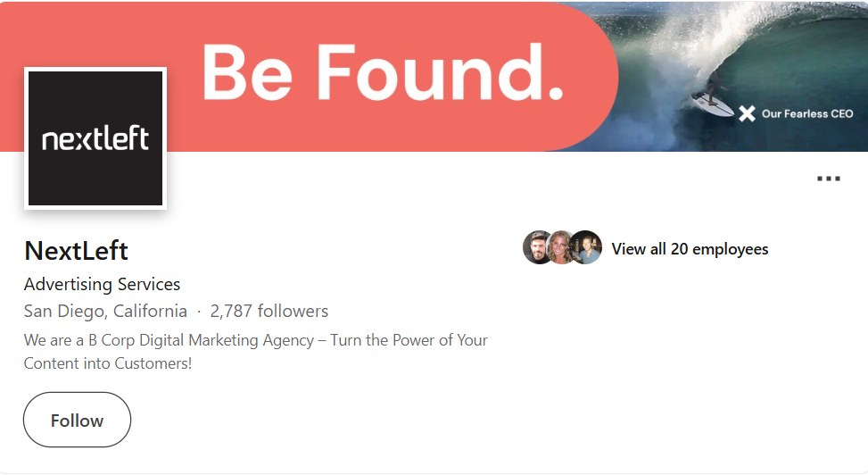Open the View all 20 employees link
This screenshot has height=475, width=868.
[x=690, y=249]
